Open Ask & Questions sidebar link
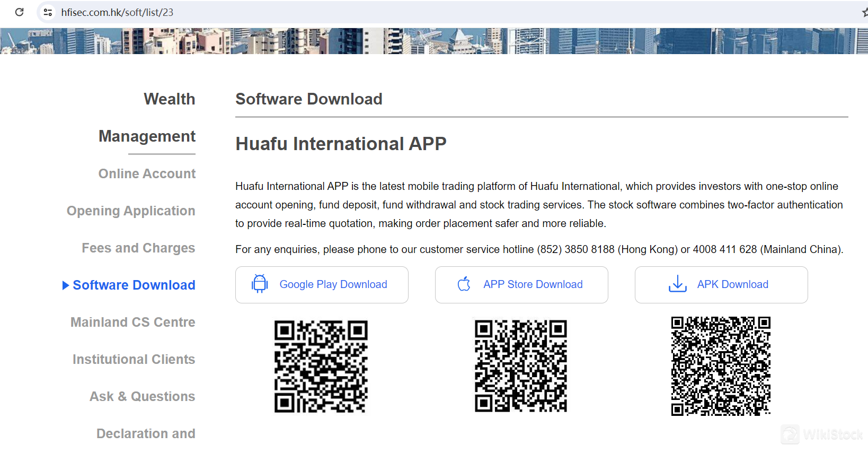 tap(143, 397)
